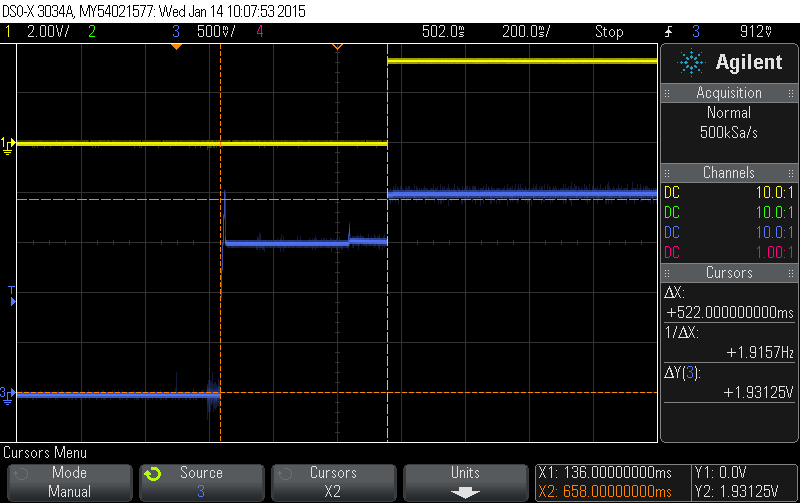Open the Cursors panel header

tap(729, 272)
